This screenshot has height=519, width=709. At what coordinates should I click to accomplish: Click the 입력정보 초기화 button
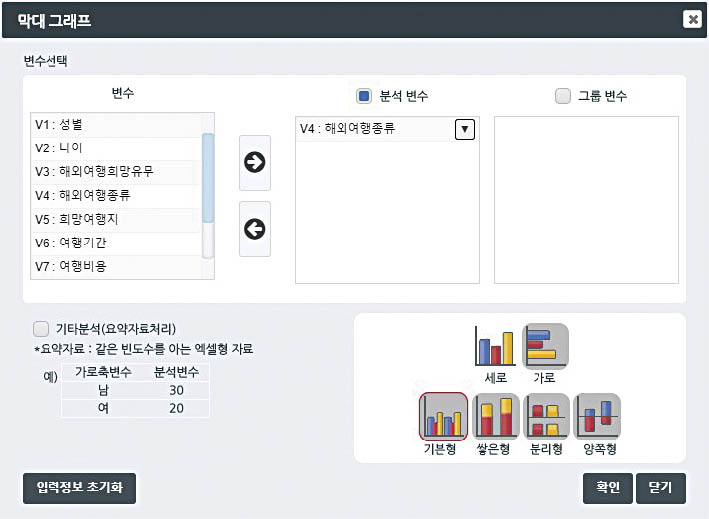[x=79, y=488]
